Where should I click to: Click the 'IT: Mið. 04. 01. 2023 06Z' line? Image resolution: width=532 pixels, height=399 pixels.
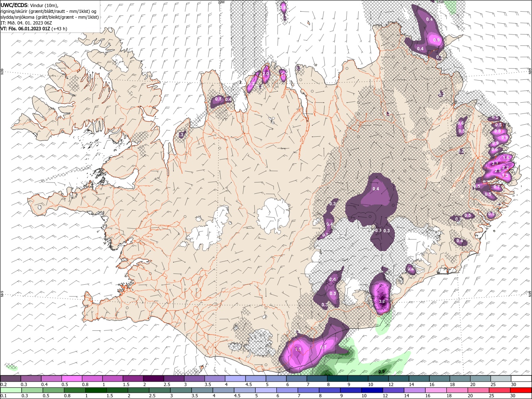coord(25,23)
